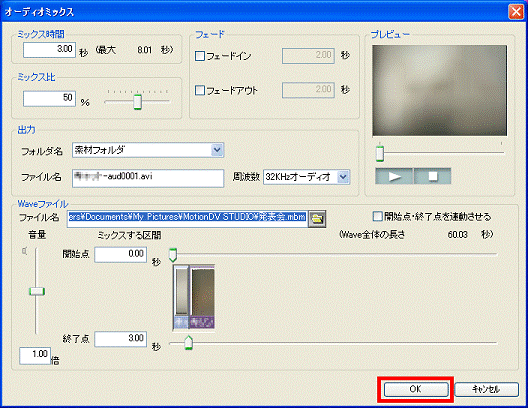This screenshot has width=528, height=408.
Task: Click the folder browse icon for Wave file
Action: click(x=317, y=219)
